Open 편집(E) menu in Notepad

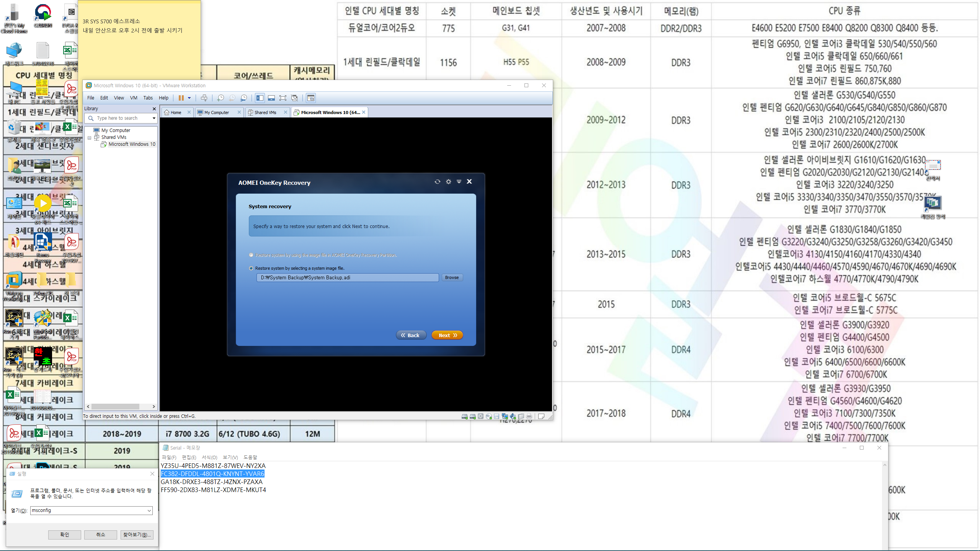click(x=189, y=457)
